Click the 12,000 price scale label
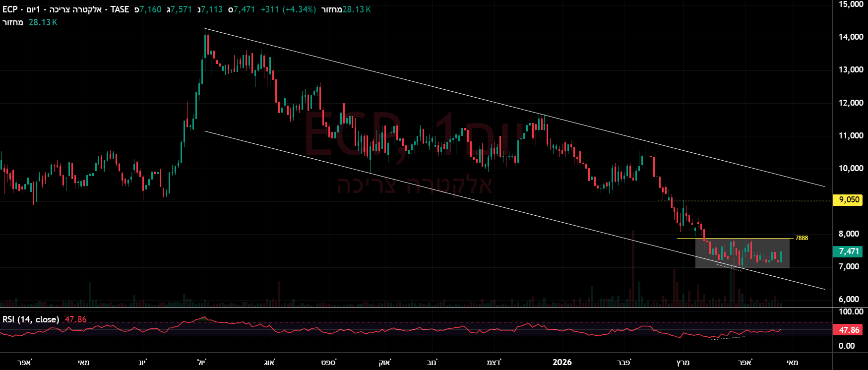The image size is (868, 370). (851, 103)
